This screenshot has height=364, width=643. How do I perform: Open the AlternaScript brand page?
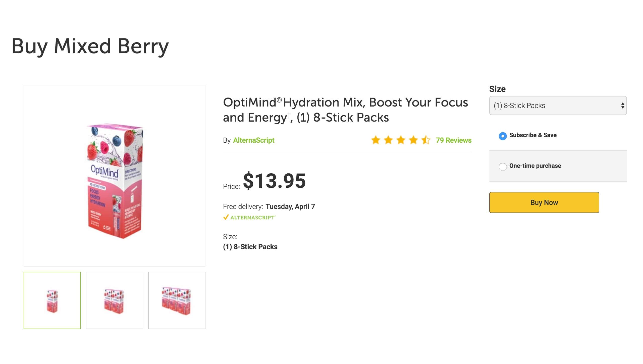(x=254, y=140)
